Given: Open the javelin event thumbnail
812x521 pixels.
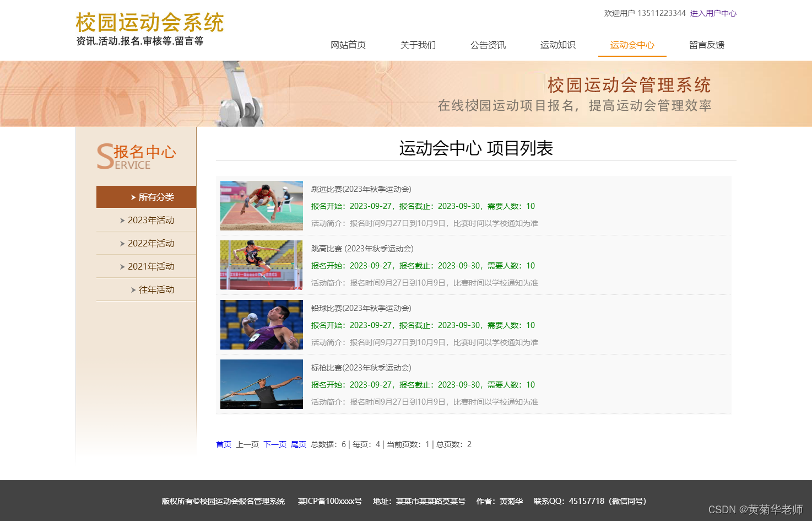Looking at the screenshot, I should click(262, 384).
